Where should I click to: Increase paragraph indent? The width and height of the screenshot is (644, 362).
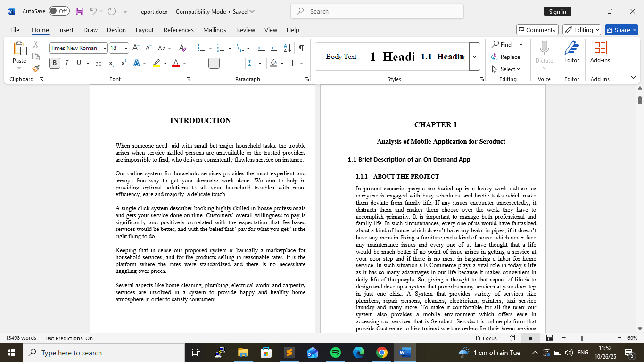pyautogui.click(x=274, y=48)
